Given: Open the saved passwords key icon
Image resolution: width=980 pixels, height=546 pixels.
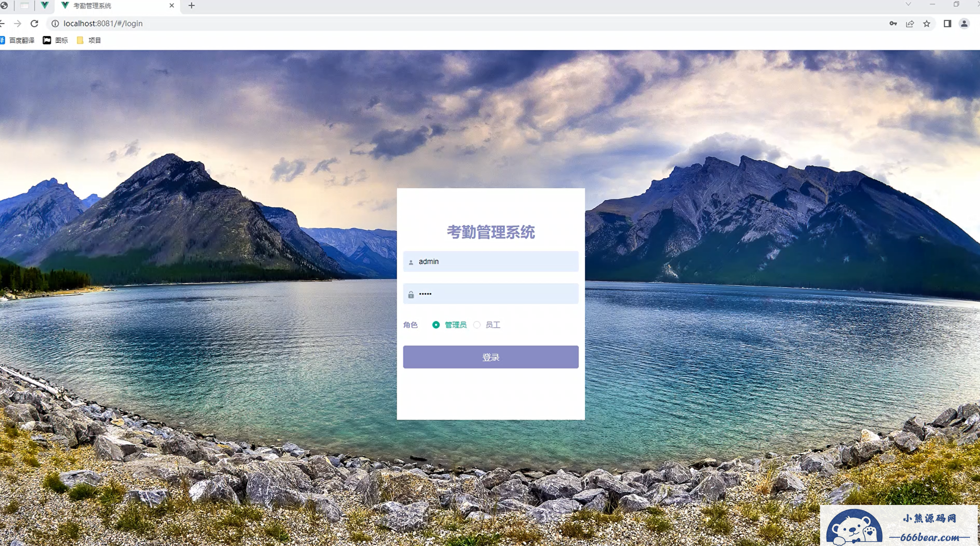Looking at the screenshot, I should [893, 24].
